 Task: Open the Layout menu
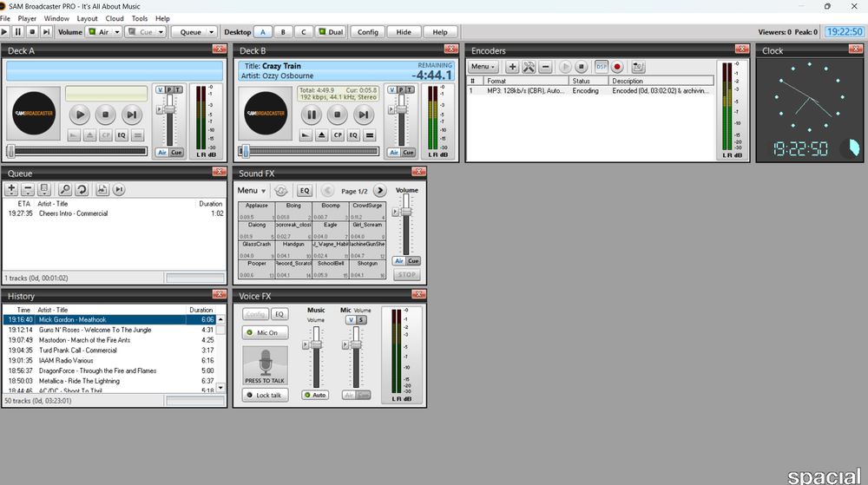click(x=87, y=18)
